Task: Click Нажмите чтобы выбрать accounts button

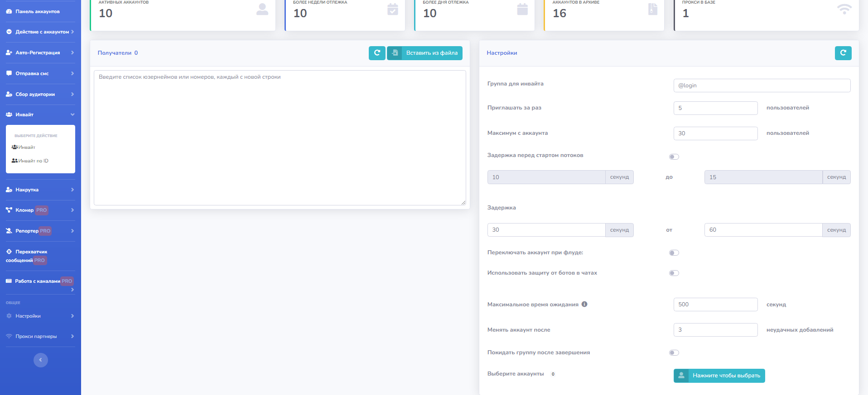Action: point(719,376)
